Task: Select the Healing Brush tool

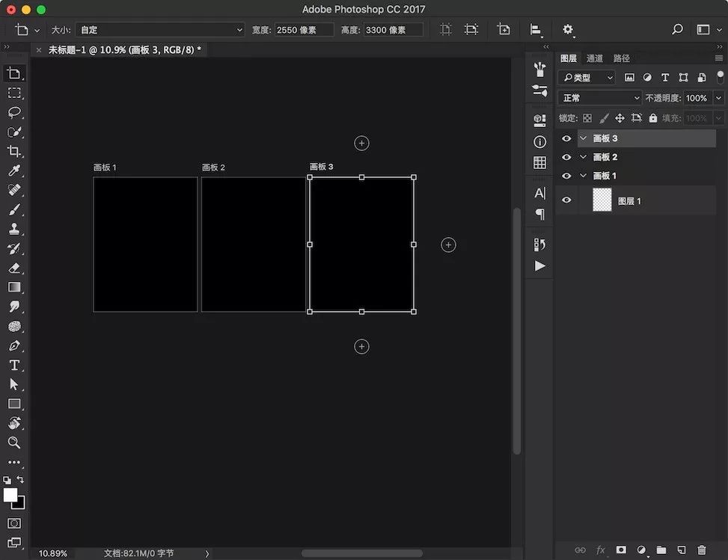Action: [x=14, y=190]
